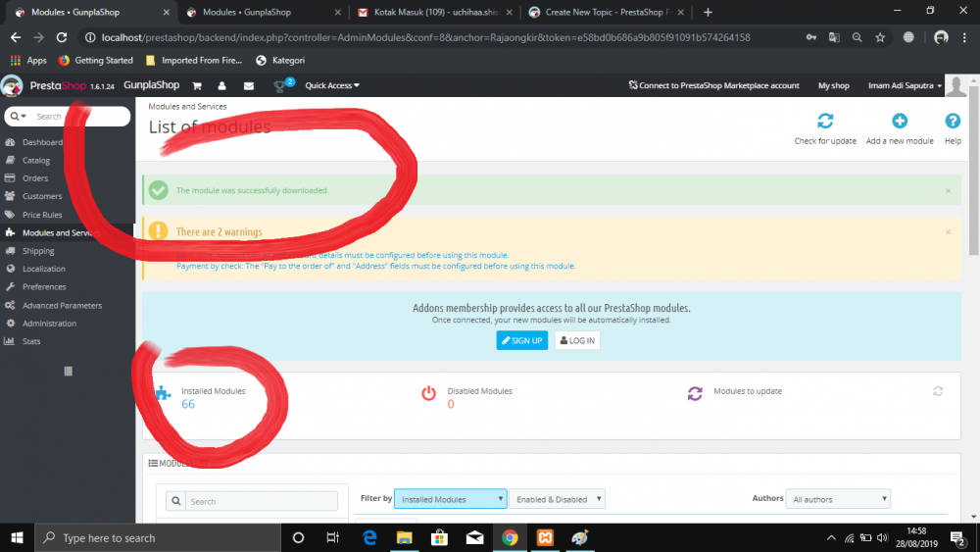The height and width of the screenshot is (552, 980).
Task: Open Microsoft Edge from the taskbar
Action: tap(369, 537)
